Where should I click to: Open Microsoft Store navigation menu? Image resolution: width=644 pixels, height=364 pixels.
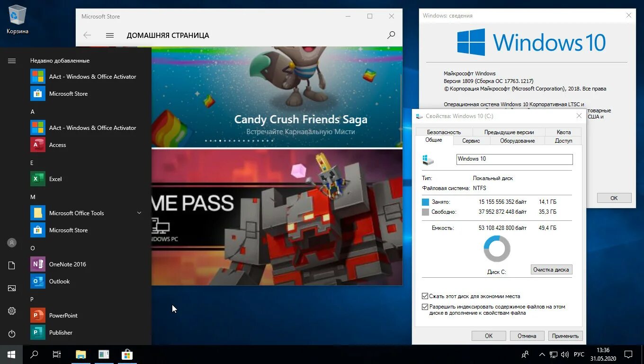[x=110, y=35]
